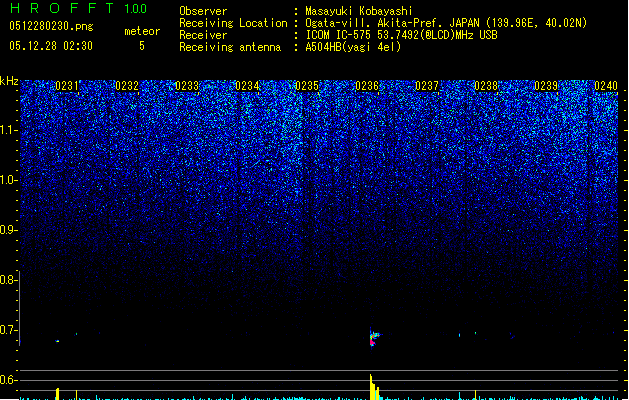Viewport: 629px width, 400px height.
Task: Click the bright red meteor echo near 0236
Action: point(373,338)
